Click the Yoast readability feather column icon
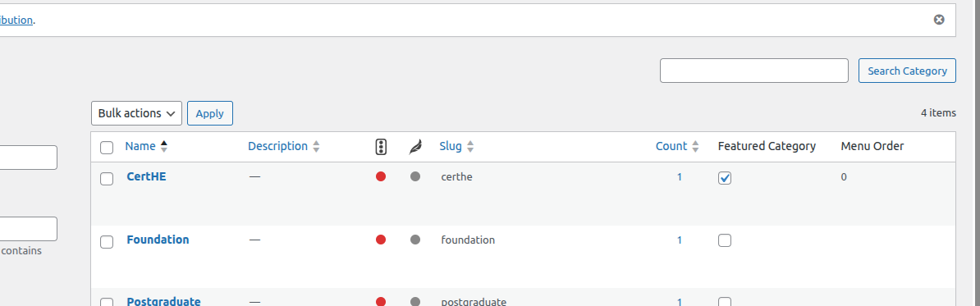This screenshot has width=980, height=306. tap(415, 147)
